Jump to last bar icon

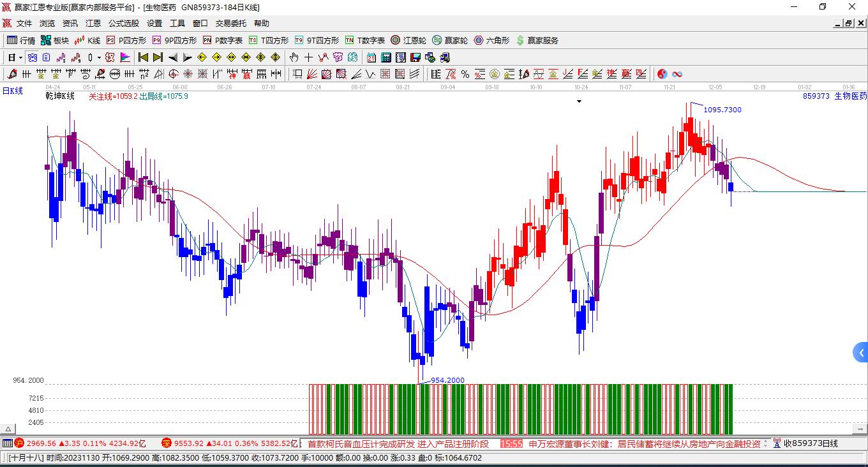(158, 57)
